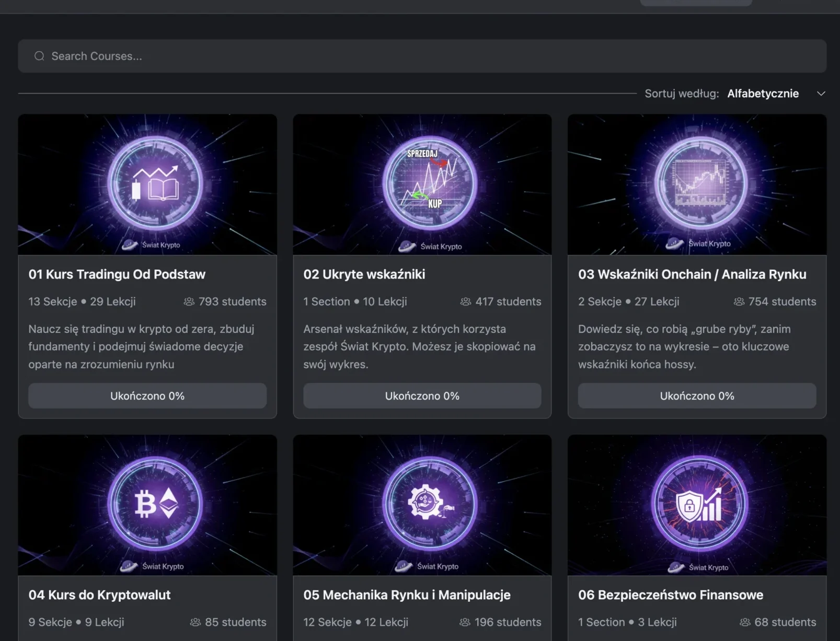Open the 06 Bezpieczeństwo Finansowe thumbnail
Viewport: 840px width, 641px height.
click(697, 505)
